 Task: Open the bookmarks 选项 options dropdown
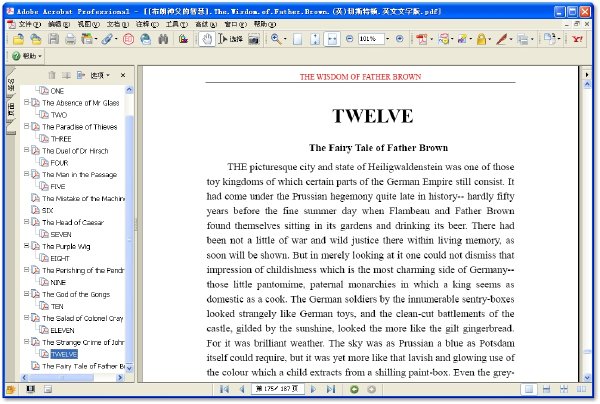[100, 75]
